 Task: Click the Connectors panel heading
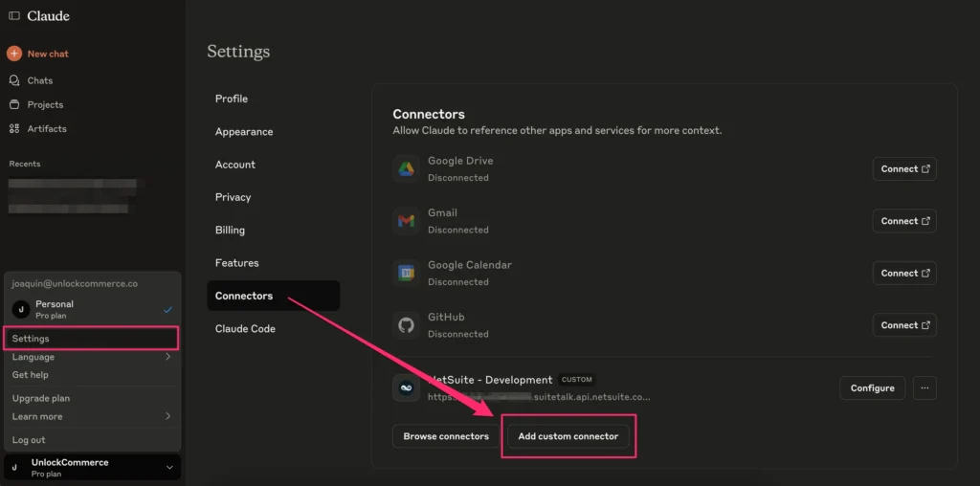(429, 114)
